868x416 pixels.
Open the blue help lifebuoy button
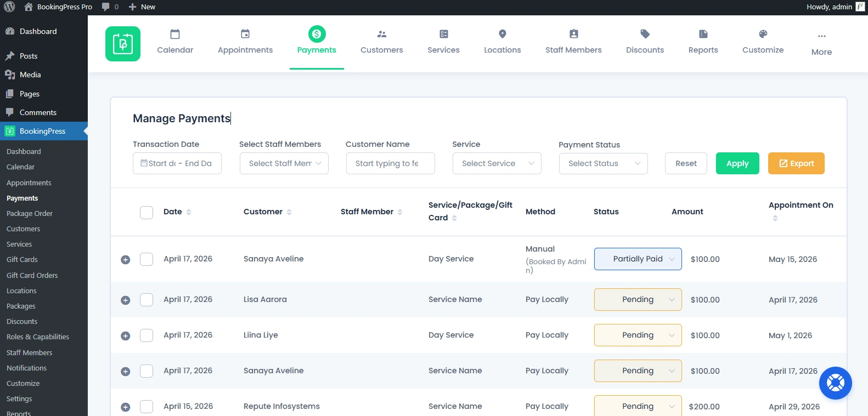(835, 383)
